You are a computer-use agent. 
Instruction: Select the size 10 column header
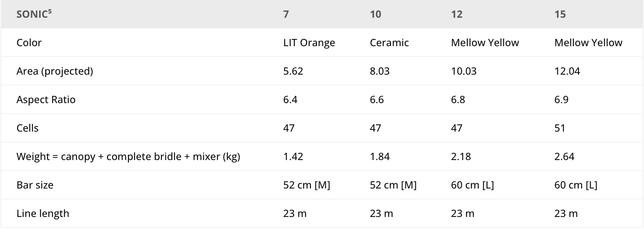375,14
